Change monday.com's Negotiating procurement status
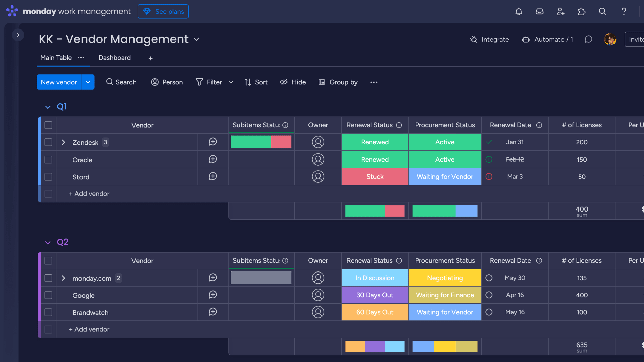 click(445, 278)
